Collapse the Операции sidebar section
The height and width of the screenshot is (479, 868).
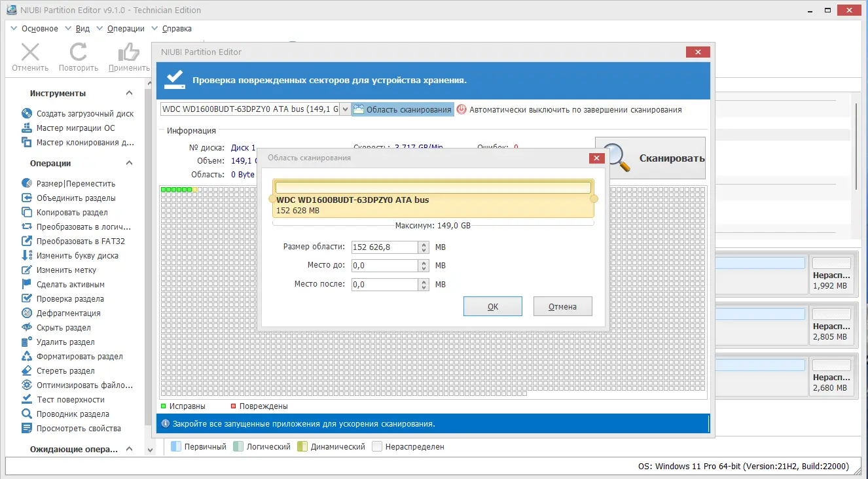point(129,163)
